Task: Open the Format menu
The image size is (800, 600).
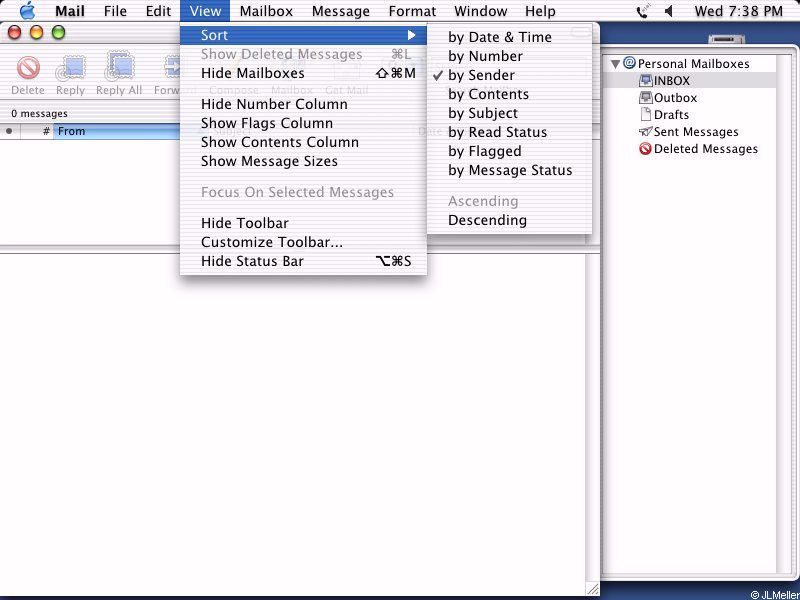Action: coord(412,11)
